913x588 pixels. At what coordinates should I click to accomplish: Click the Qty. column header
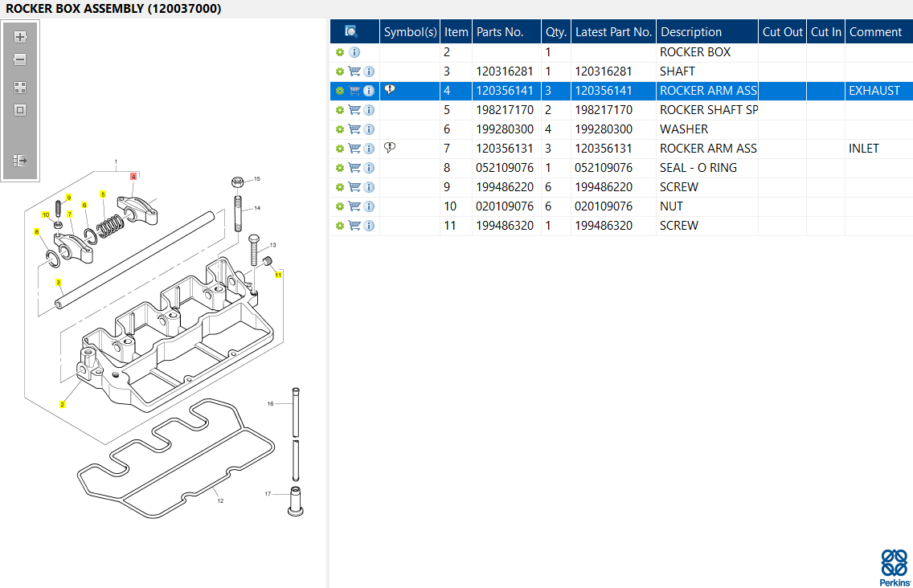555,32
